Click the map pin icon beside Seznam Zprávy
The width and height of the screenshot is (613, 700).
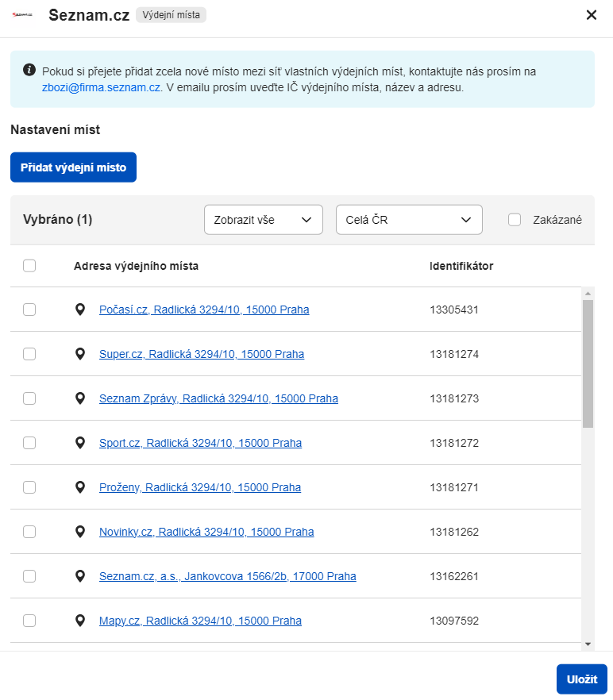click(80, 398)
